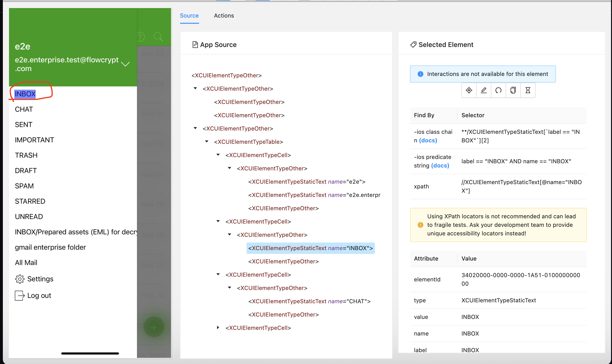Expand account chevron beside e2e email

tap(125, 64)
